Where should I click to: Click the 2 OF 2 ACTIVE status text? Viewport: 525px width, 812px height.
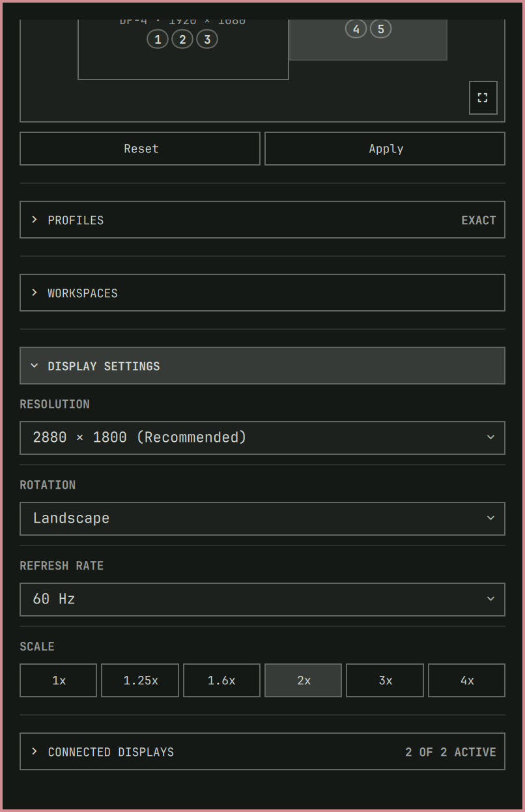click(x=451, y=752)
